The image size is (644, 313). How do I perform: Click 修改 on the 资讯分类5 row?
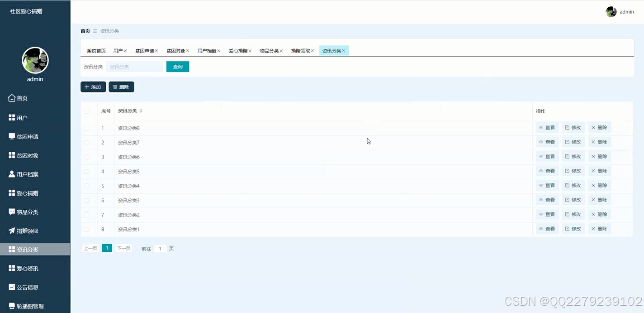tap(573, 171)
